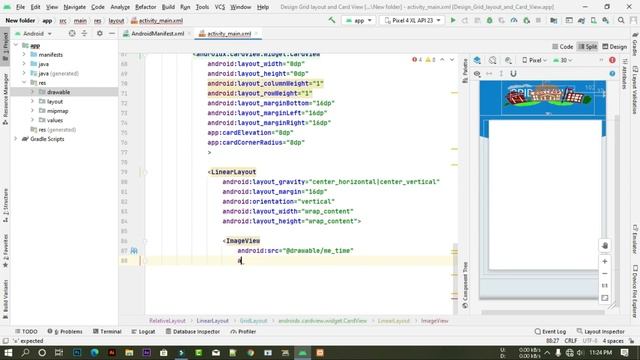Click the 4 spaces indent indicator

click(613, 341)
